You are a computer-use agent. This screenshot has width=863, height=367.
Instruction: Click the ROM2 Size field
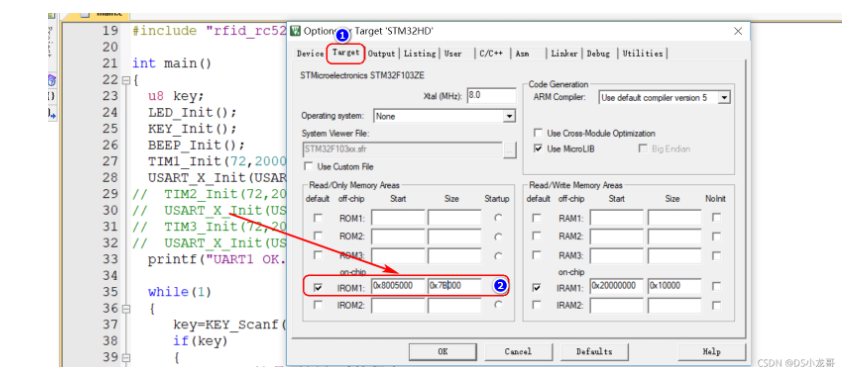[x=455, y=237]
